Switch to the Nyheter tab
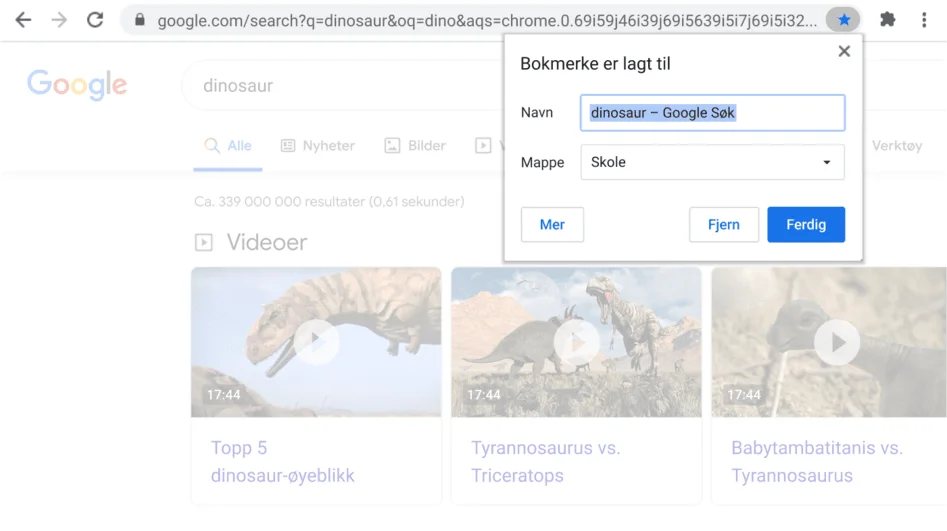This screenshot has height=531, width=947. pyautogui.click(x=318, y=146)
